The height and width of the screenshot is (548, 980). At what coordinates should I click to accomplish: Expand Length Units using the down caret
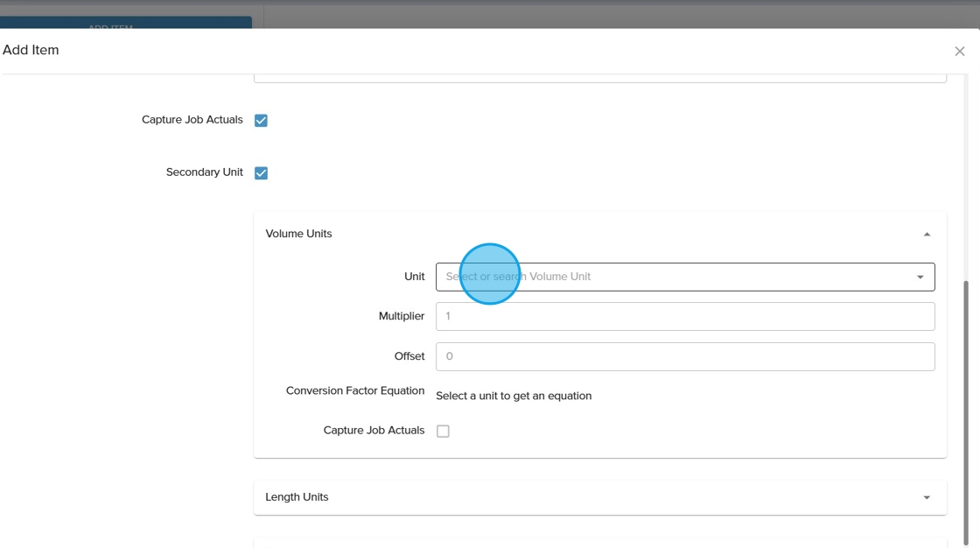[x=927, y=498]
